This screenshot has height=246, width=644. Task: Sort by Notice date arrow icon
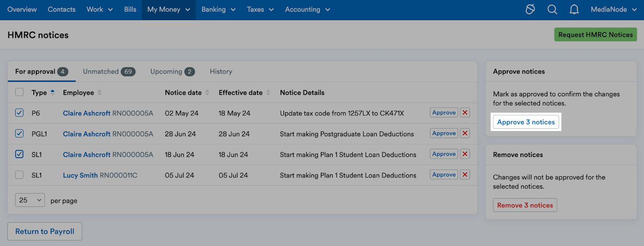point(207,92)
